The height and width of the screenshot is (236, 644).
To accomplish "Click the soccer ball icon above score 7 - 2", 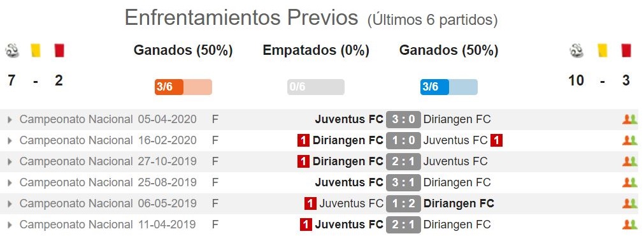I will click(12, 50).
